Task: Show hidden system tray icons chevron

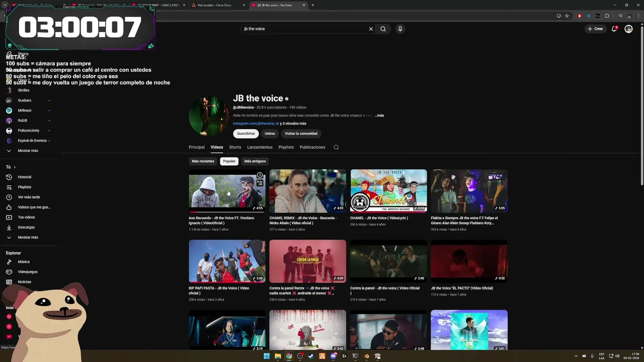Action: (576, 356)
